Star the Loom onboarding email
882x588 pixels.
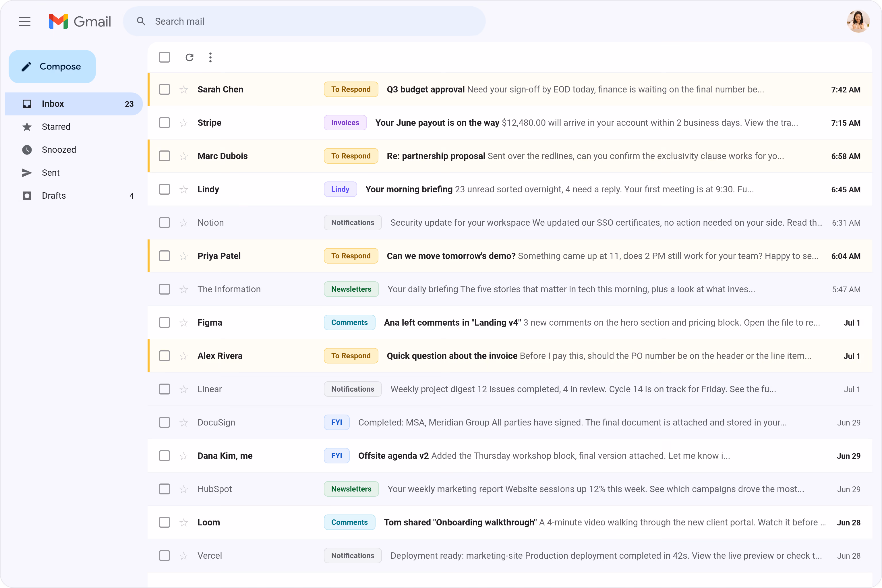pyautogui.click(x=184, y=522)
